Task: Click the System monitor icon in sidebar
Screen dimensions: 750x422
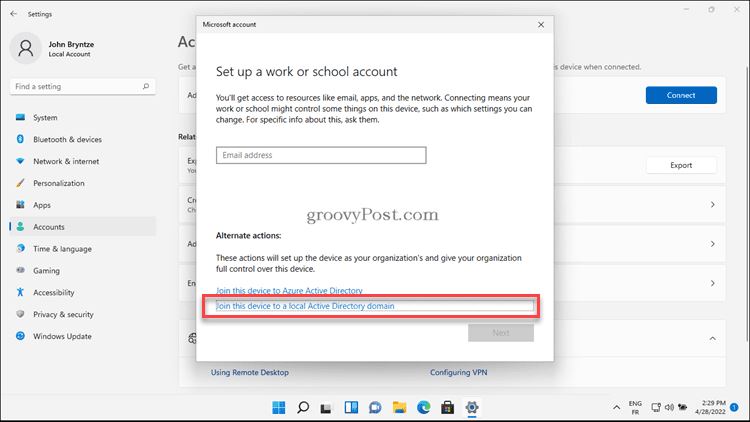Action: pos(20,117)
